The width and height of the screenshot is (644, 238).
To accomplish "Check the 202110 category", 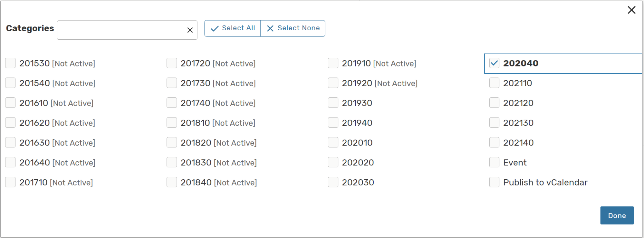I will click(494, 83).
